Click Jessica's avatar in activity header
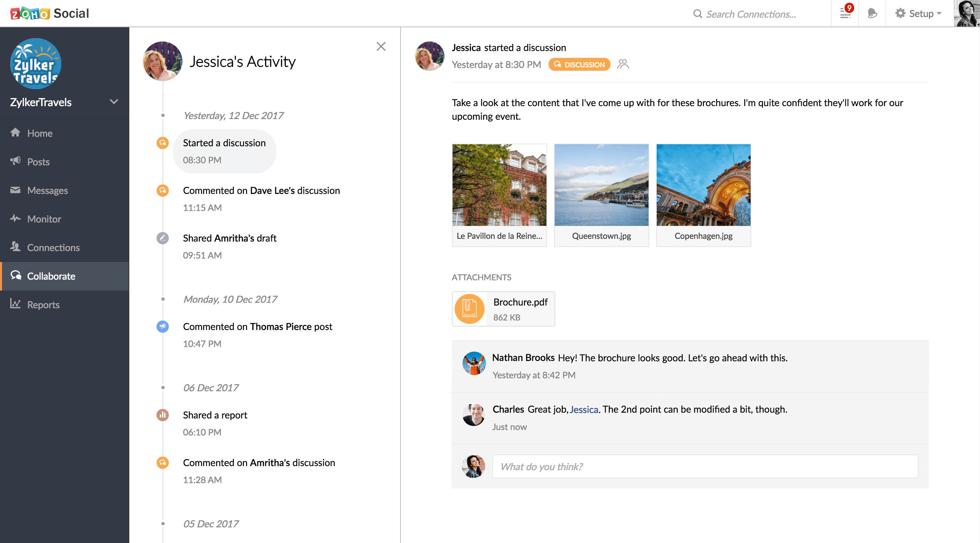The image size is (980, 543). tap(162, 61)
